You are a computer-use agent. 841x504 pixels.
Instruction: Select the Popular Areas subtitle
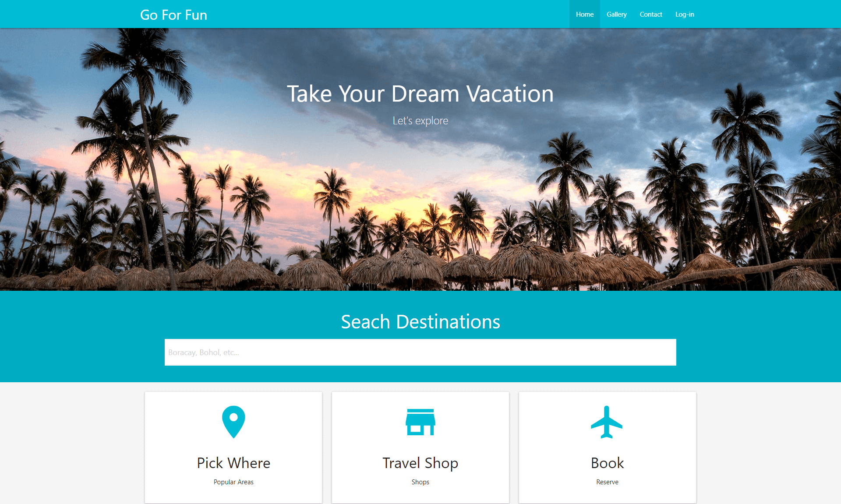coord(233,482)
